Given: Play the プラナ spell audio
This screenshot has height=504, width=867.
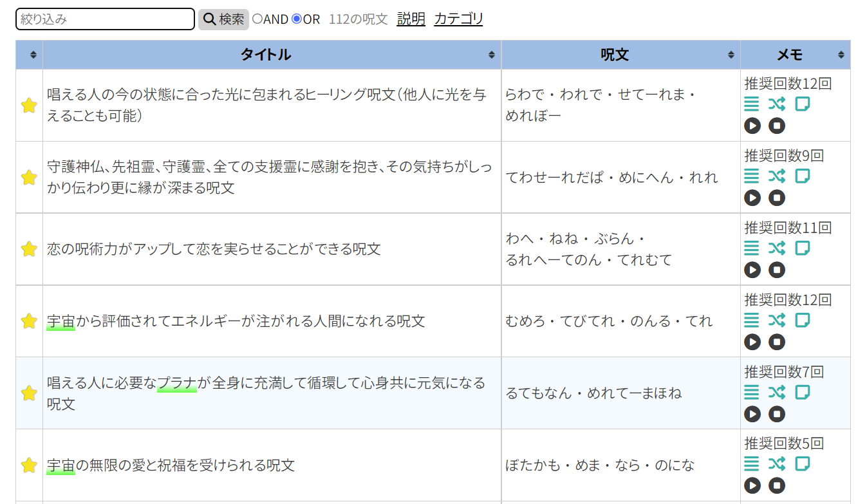Looking at the screenshot, I should tap(752, 414).
